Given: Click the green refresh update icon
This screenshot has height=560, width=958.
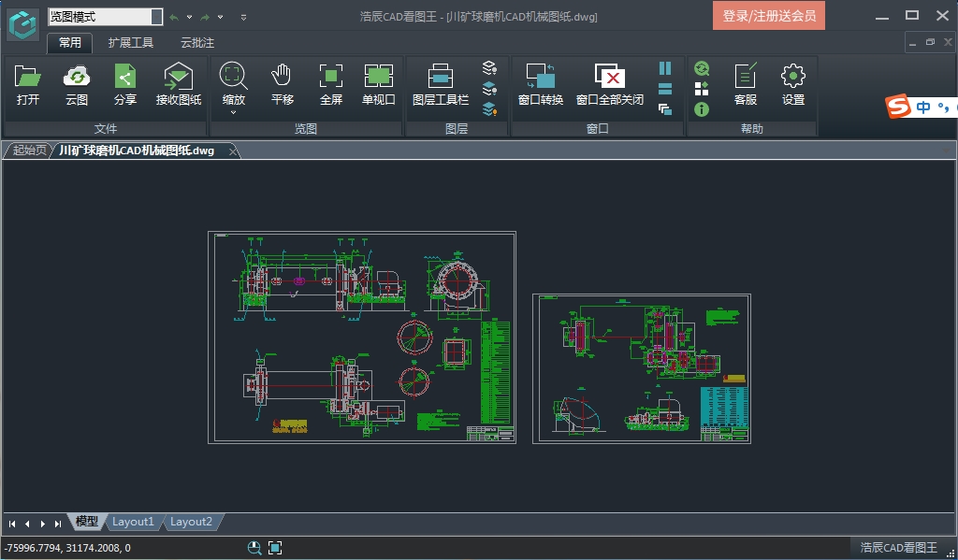Looking at the screenshot, I should click(x=702, y=68).
